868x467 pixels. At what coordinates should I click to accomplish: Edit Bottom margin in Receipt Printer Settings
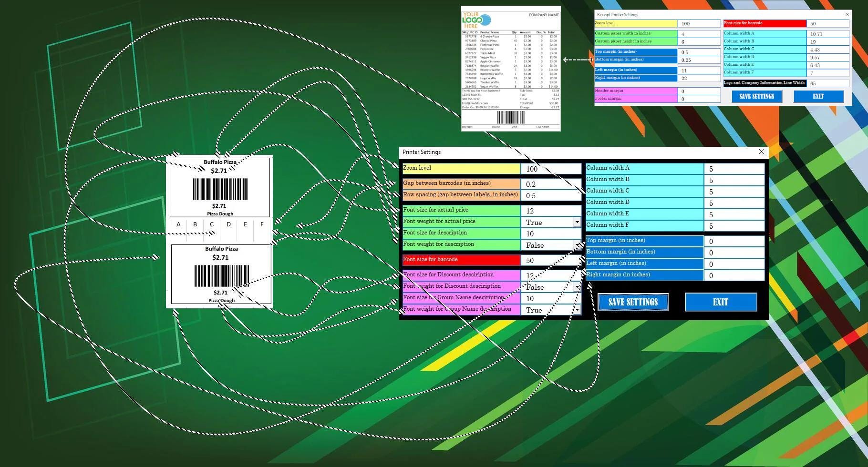pyautogui.click(x=699, y=59)
